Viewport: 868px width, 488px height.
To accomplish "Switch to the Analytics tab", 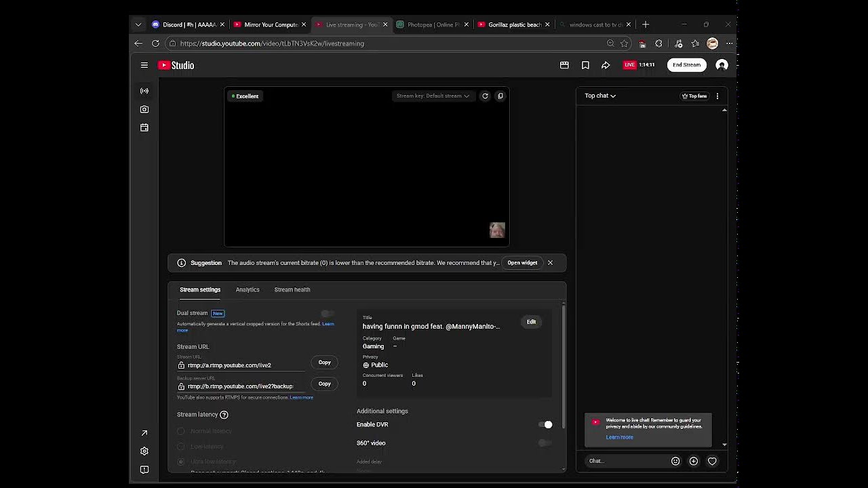I will 248,290.
